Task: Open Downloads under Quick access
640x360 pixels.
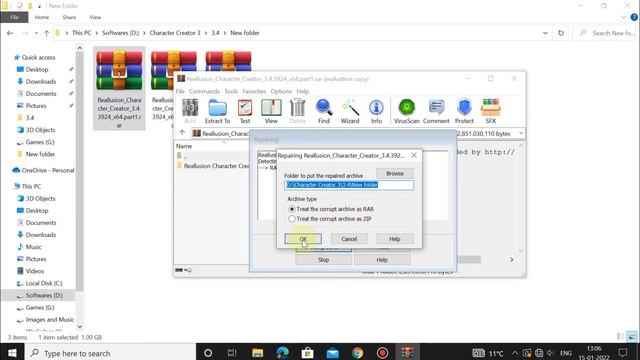Action: 41,82
